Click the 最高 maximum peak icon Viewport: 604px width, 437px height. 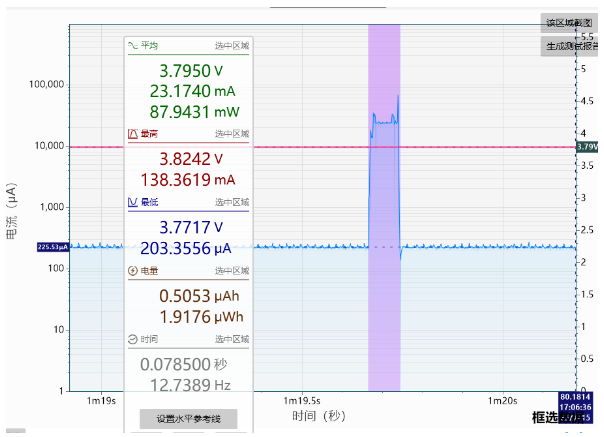point(133,134)
